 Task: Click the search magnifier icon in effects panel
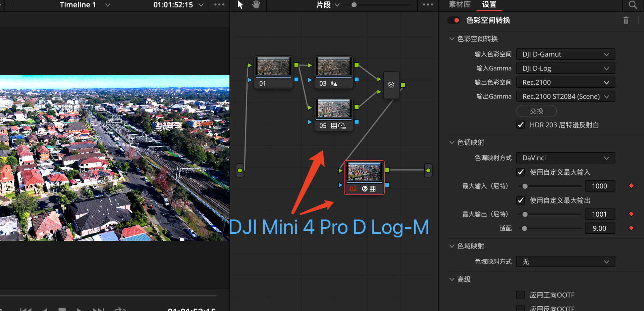[633, 5]
